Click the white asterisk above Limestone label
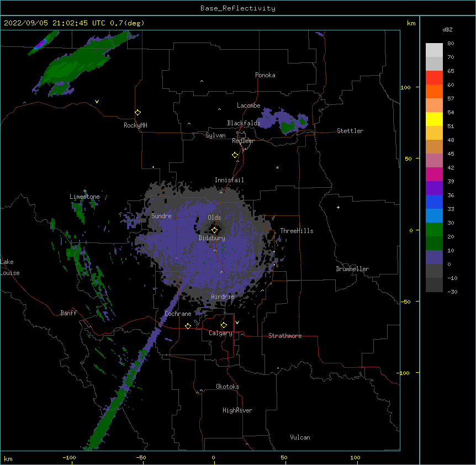The width and height of the screenshot is (476, 465). (x=85, y=191)
